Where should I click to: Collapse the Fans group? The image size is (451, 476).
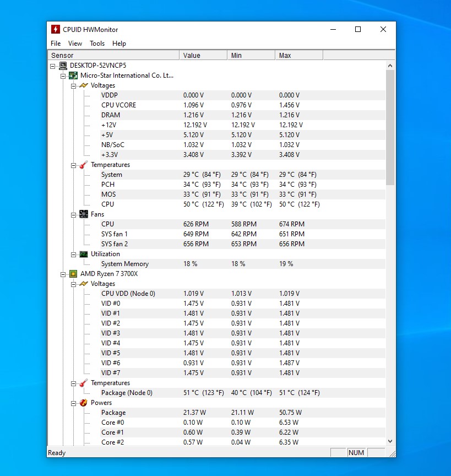click(73, 215)
